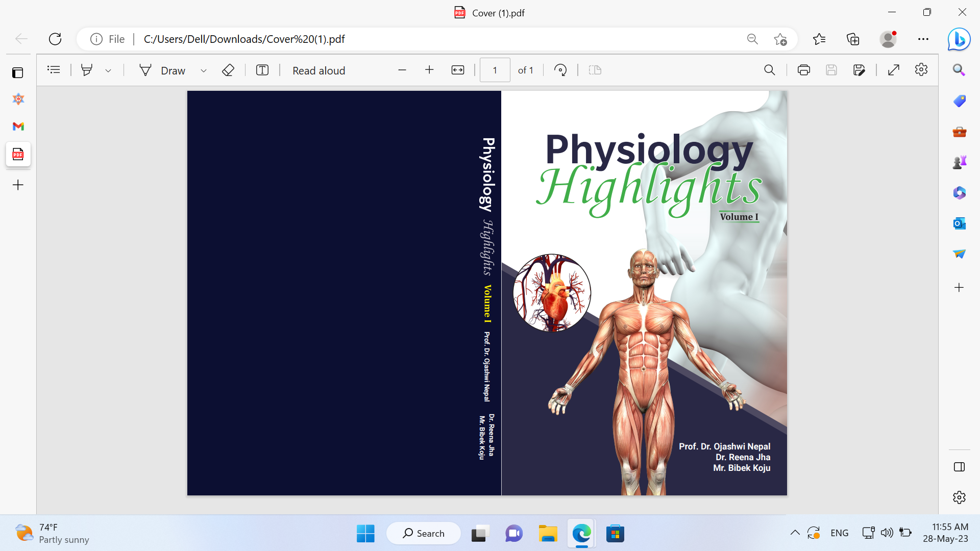Open the Favorites list
Image resolution: width=980 pixels, height=551 pixels.
819,39
